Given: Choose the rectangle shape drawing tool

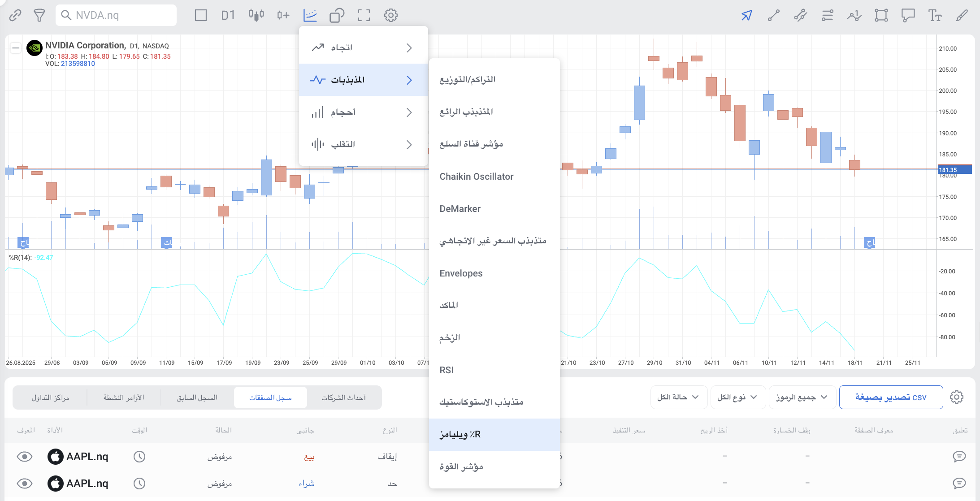Looking at the screenshot, I should 881,15.
